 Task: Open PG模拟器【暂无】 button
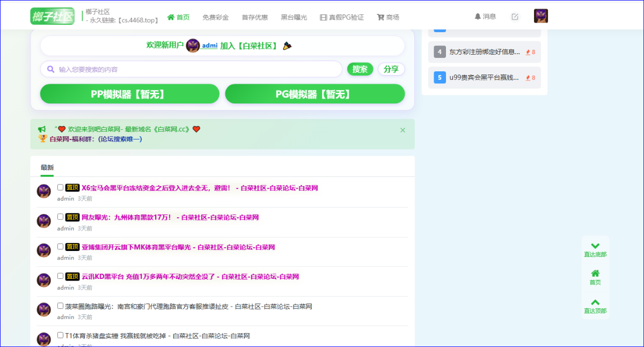tap(315, 94)
